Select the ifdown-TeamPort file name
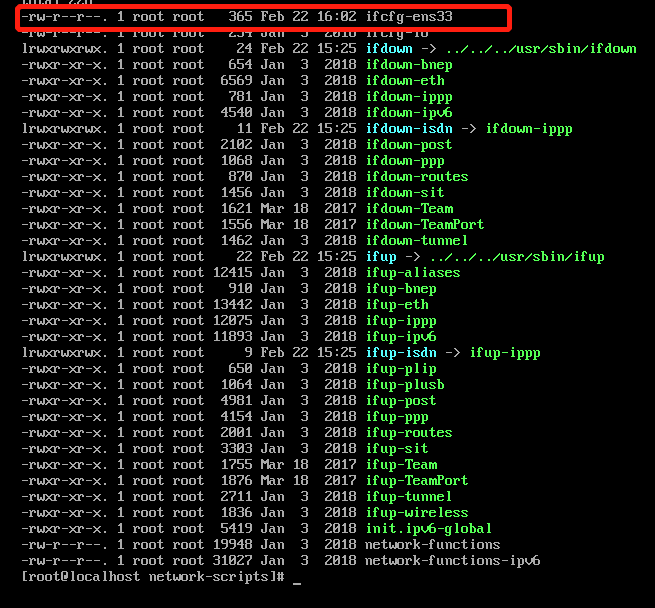The height and width of the screenshot is (608, 655). (425, 225)
